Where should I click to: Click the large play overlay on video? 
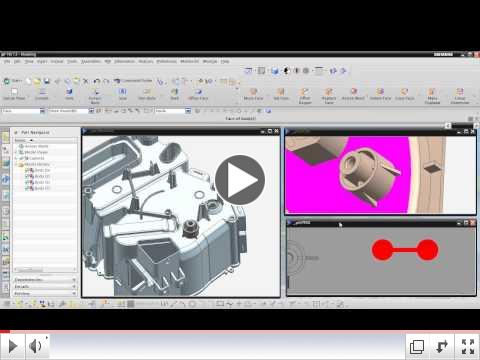[240, 180]
